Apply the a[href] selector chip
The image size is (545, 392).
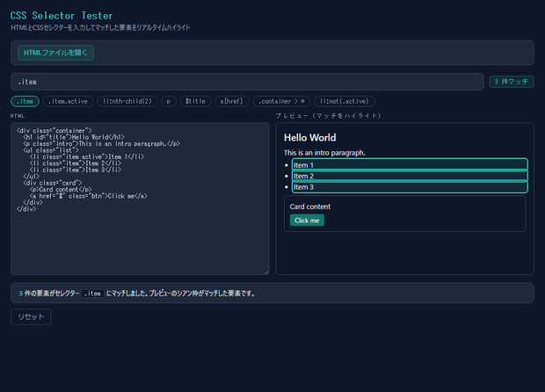point(232,101)
